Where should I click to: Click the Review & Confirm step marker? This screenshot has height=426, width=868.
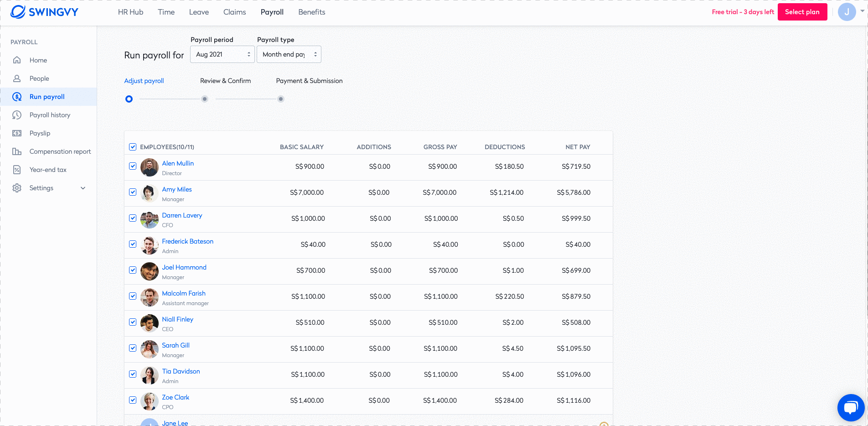tap(205, 99)
